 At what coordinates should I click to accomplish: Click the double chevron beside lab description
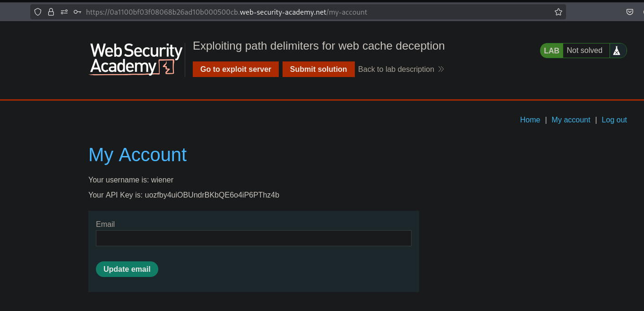(x=441, y=69)
